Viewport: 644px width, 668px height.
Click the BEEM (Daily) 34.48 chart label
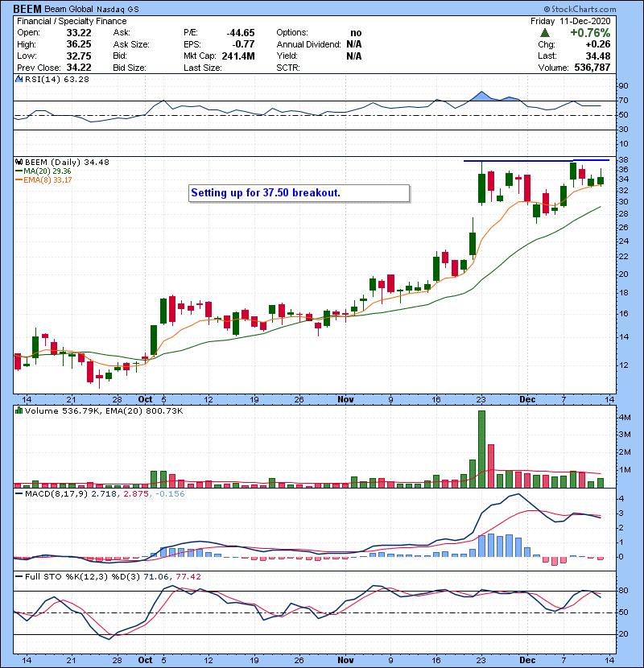coord(67,163)
